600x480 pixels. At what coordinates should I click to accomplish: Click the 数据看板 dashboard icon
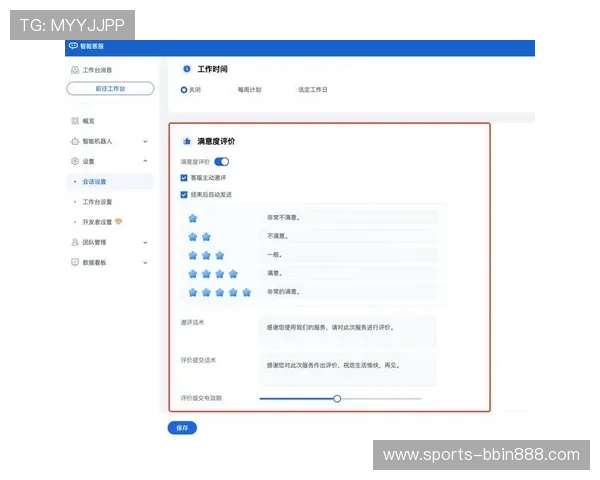[x=75, y=262]
